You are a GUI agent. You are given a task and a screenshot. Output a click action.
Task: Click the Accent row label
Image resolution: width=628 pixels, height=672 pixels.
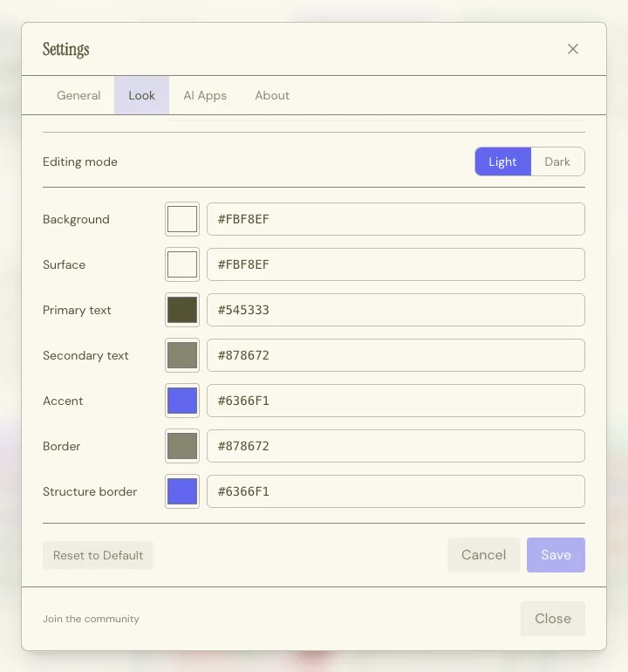pos(63,401)
